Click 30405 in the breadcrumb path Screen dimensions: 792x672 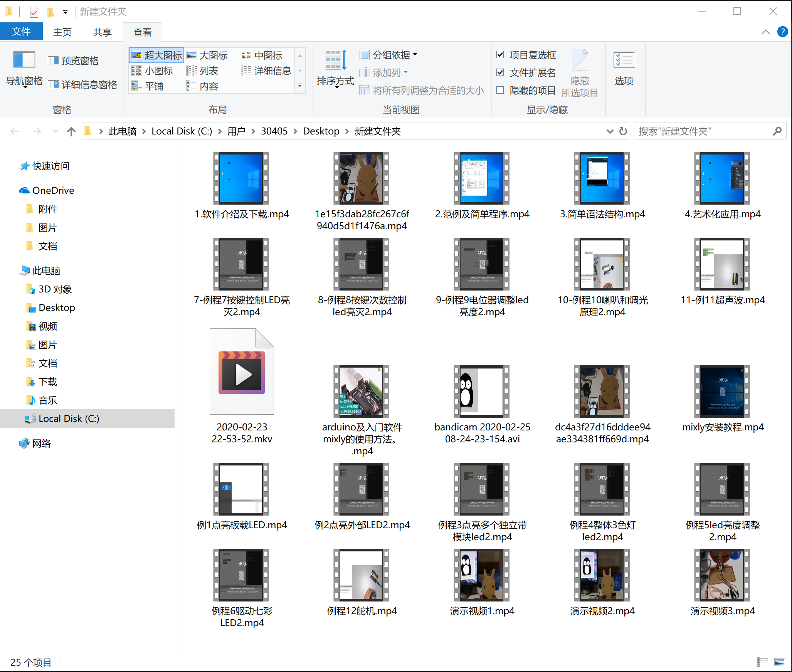(274, 131)
